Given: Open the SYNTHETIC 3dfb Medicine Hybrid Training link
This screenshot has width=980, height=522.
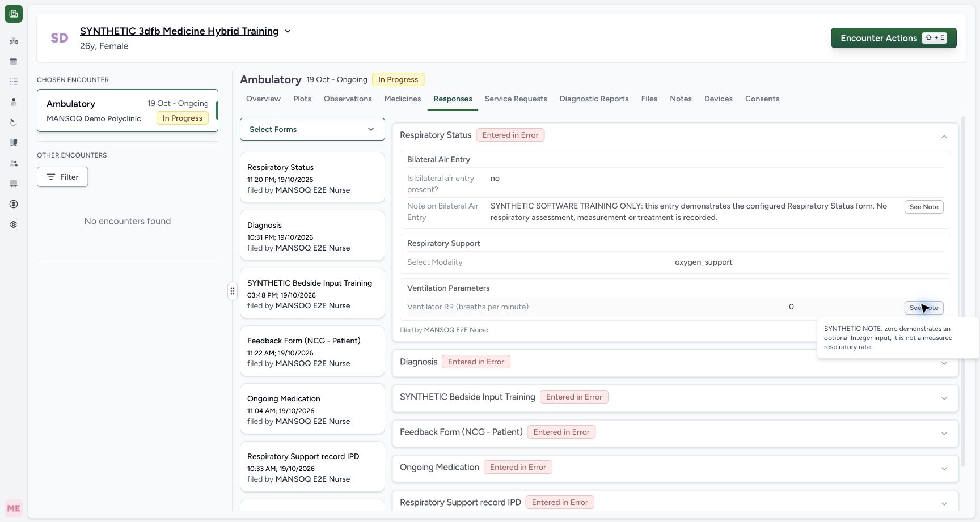Looking at the screenshot, I should click(x=179, y=31).
